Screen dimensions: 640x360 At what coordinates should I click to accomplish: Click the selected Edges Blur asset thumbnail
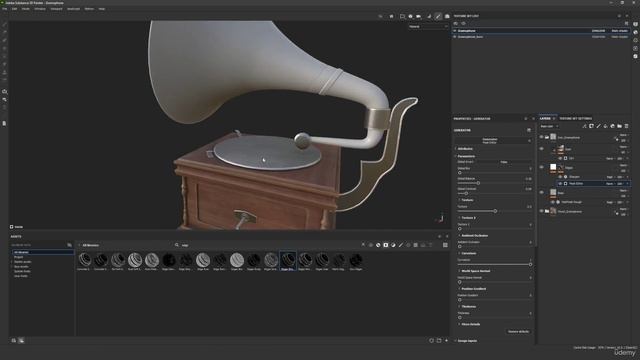pos(288,260)
